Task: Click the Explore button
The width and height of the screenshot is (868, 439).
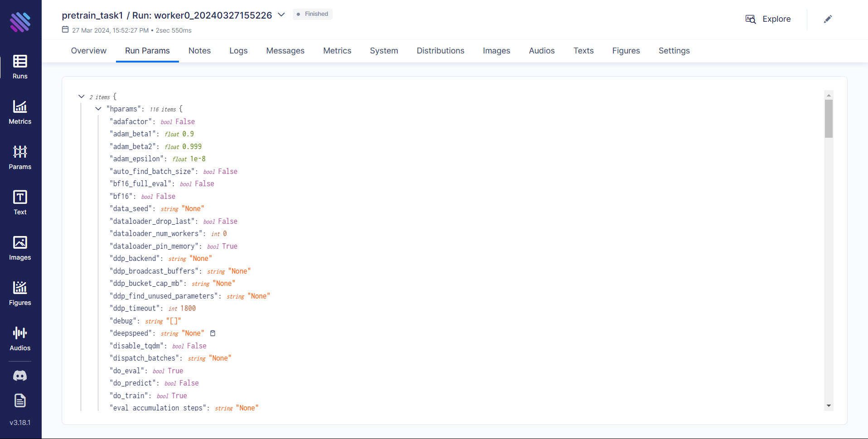Action: pos(768,19)
